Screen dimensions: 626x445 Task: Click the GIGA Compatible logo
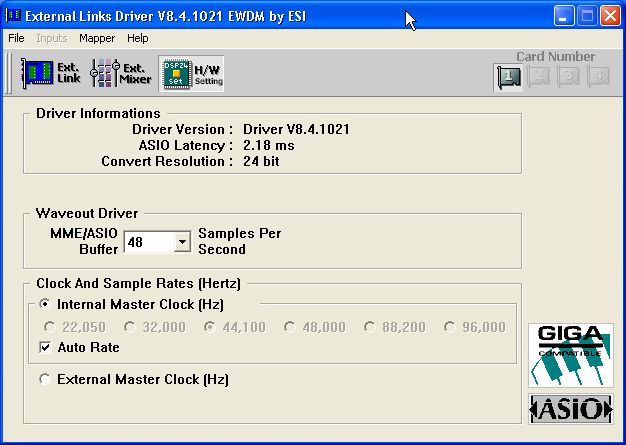[571, 355]
